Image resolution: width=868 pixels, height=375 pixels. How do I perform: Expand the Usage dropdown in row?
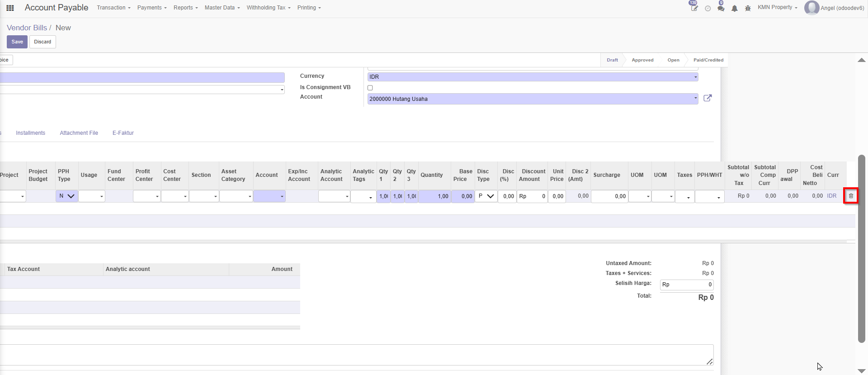pyautogui.click(x=92, y=196)
